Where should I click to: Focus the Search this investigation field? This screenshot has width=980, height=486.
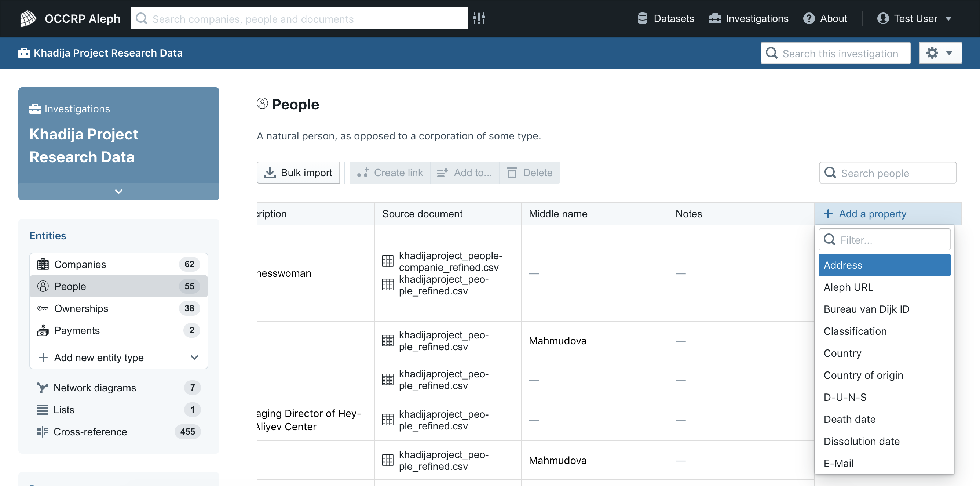(835, 53)
